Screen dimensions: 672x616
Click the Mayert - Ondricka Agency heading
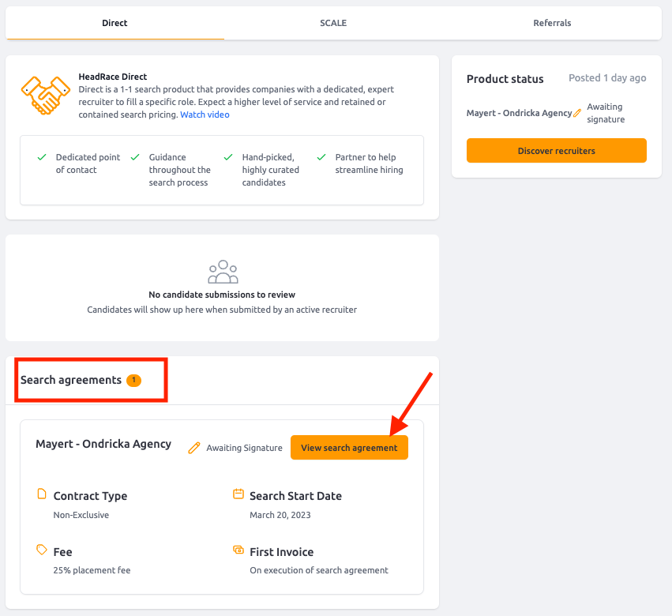[103, 444]
